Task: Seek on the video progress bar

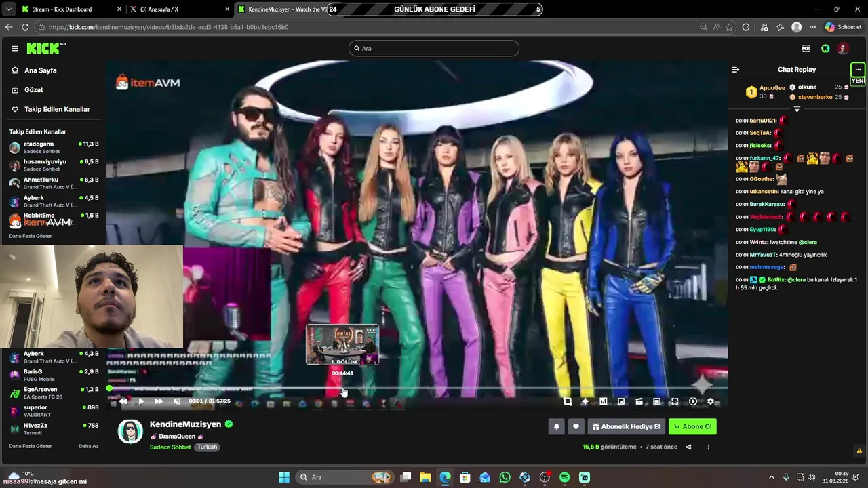Action: click(417, 389)
